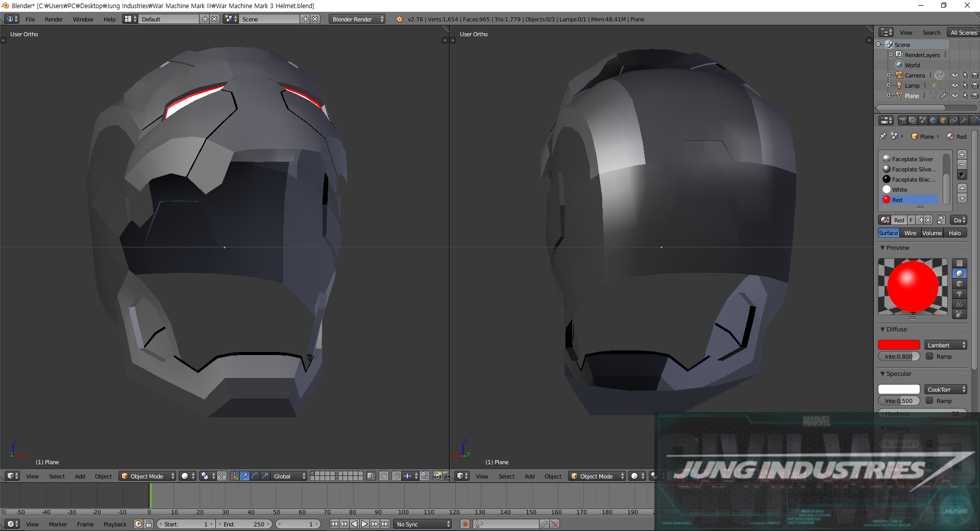Viewport: 980px width, 531px height.
Task: Toggle Plane renderability camera in outliner
Action: click(x=975, y=95)
